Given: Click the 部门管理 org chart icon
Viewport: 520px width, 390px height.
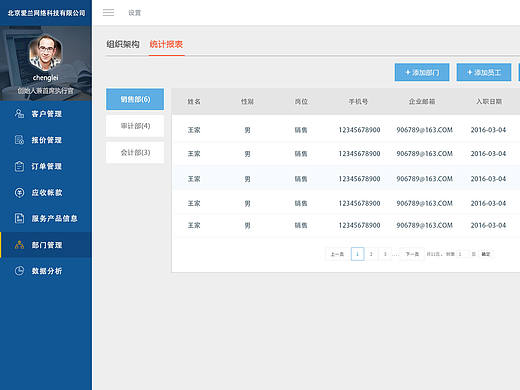Looking at the screenshot, I should click(x=19, y=245).
